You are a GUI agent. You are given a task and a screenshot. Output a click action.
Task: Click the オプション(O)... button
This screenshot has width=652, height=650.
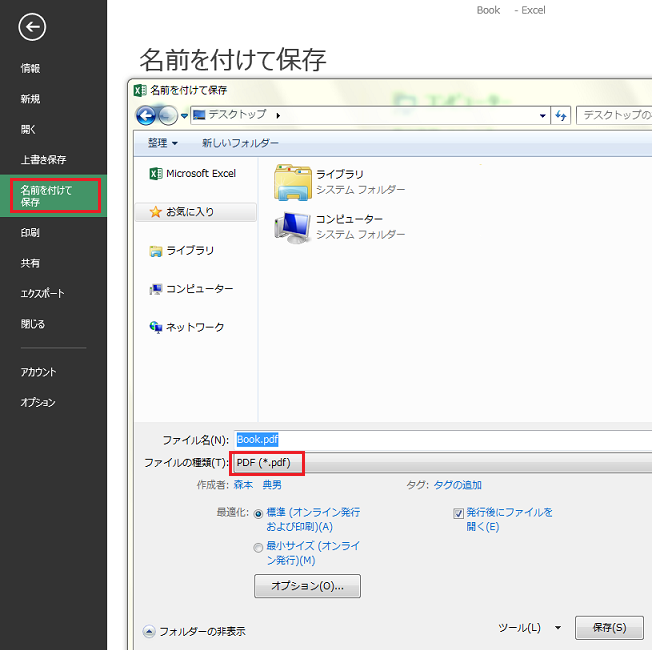[x=307, y=586]
